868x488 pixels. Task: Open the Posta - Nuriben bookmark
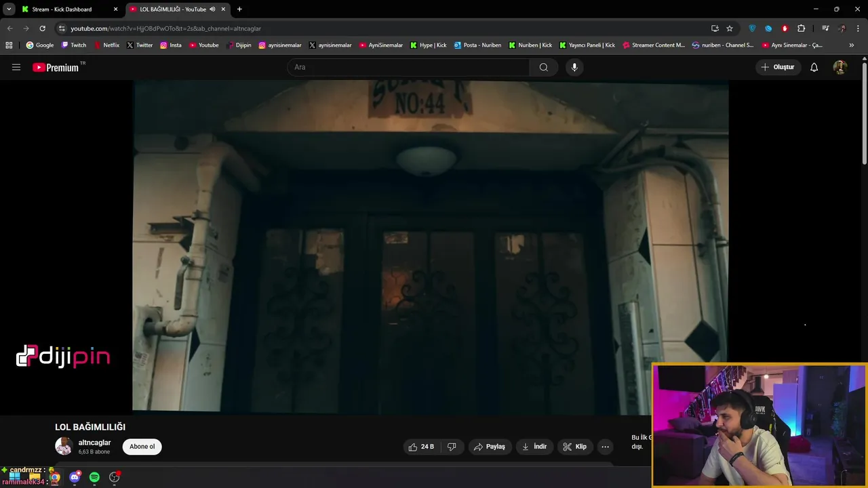pyautogui.click(x=477, y=45)
